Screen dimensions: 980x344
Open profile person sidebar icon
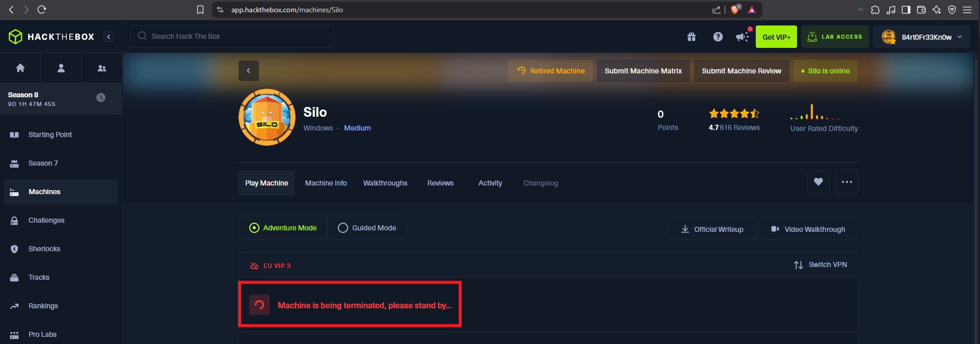[x=61, y=68]
